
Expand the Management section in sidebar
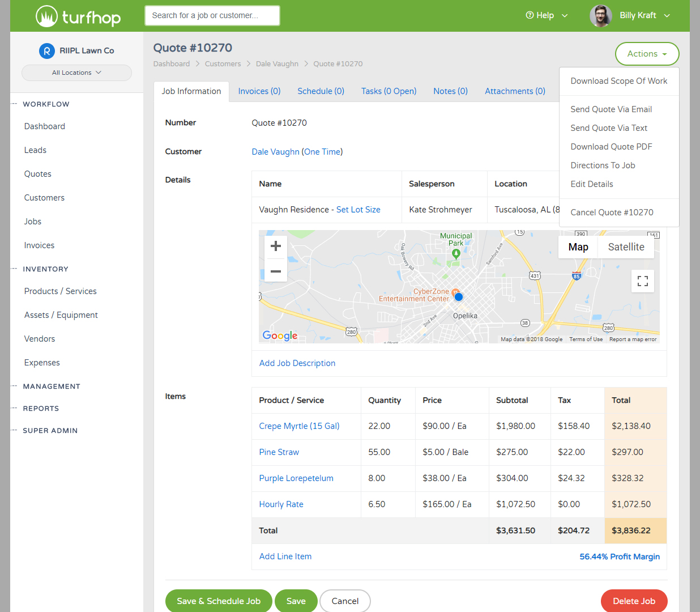tap(52, 386)
